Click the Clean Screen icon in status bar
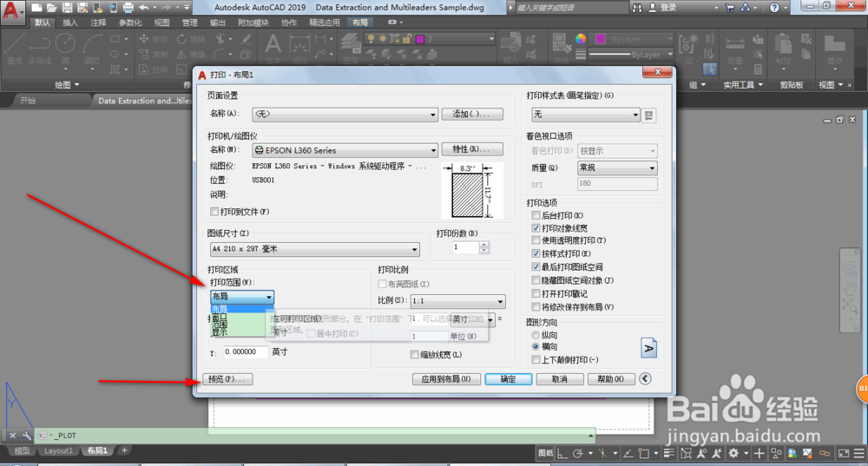Image resolution: width=868 pixels, height=466 pixels. (844, 453)
